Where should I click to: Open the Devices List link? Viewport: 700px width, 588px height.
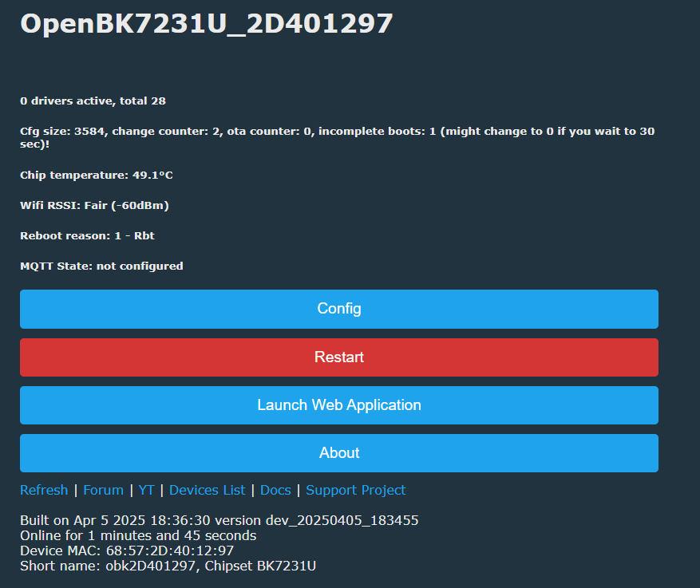208,490
